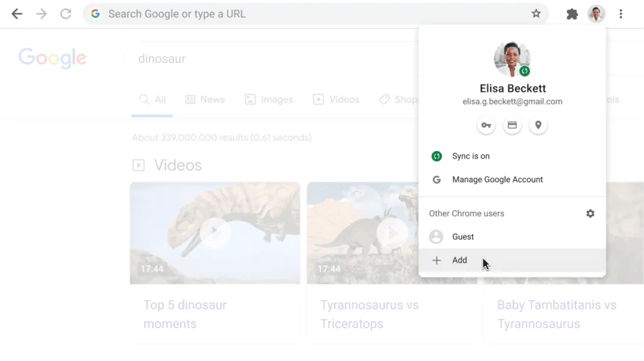This screenshot has width=644, height=361.
Task: Open saved passwords key icon
Action: [486, 125]
